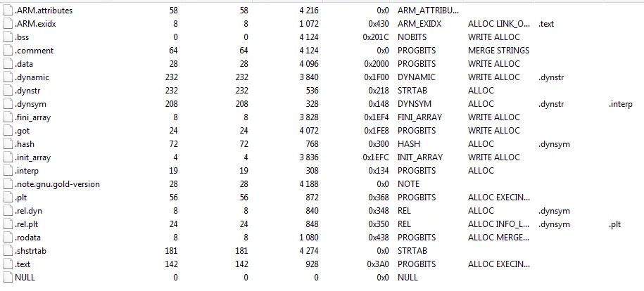Click the .rel.plt section name
This screenshot has width=644, height=291.
click(x=27, y=224)
